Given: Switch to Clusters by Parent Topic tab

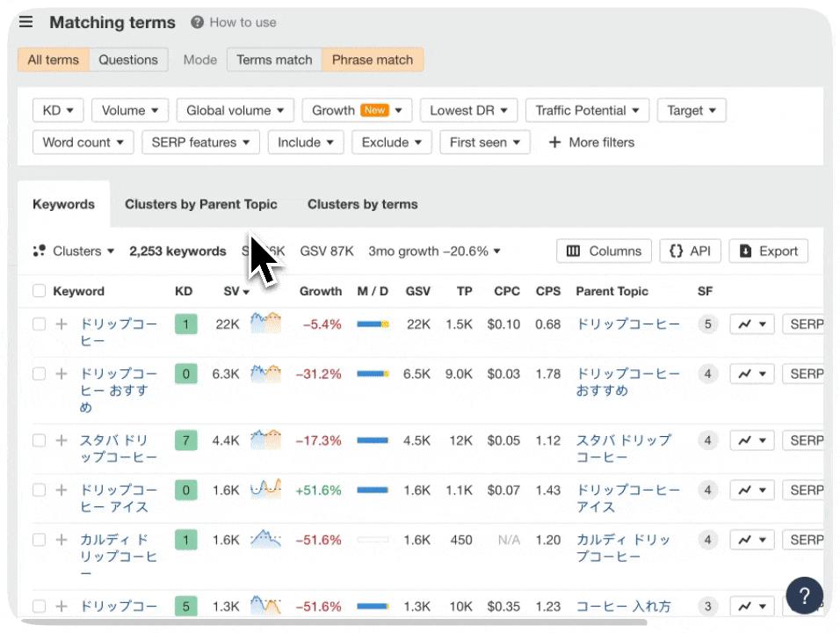Looking at the screenshot, I should pyautogui.click(x=200, y=204).
